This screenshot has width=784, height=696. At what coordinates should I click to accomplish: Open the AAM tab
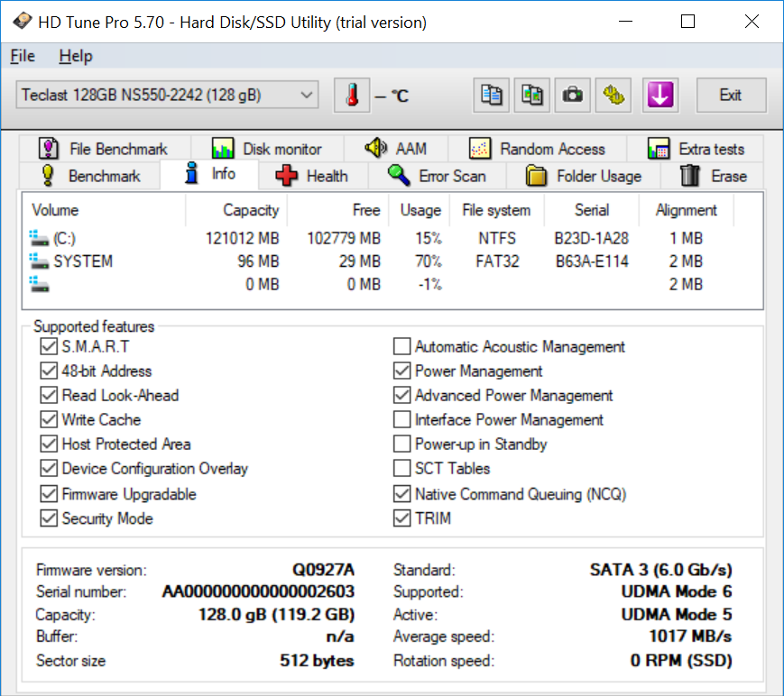(x=396, y=149)
